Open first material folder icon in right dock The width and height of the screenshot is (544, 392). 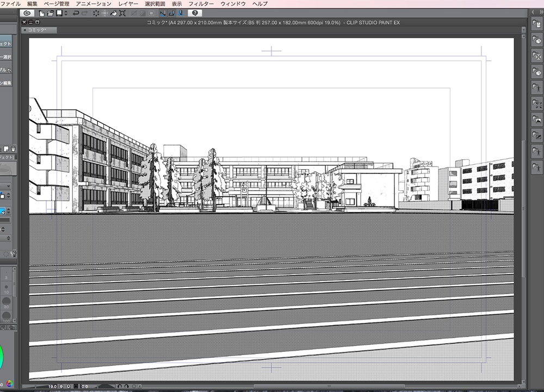point(537,24)
